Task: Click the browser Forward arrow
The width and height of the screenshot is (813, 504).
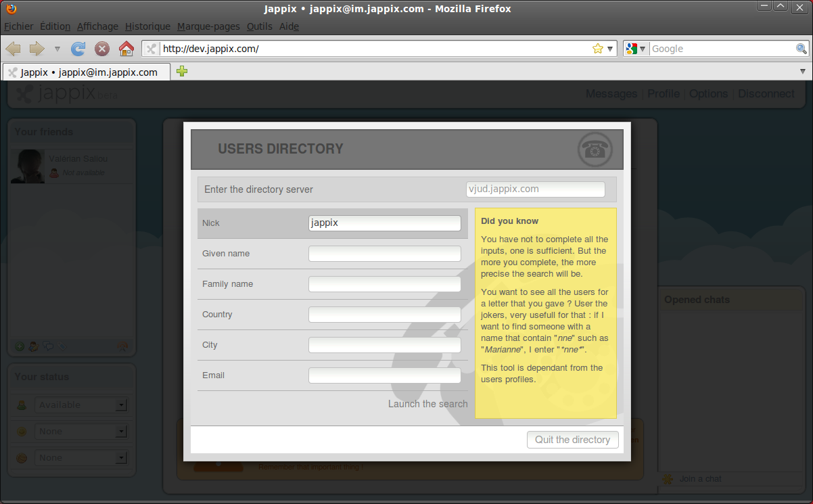Action: [x=37, y=49]
